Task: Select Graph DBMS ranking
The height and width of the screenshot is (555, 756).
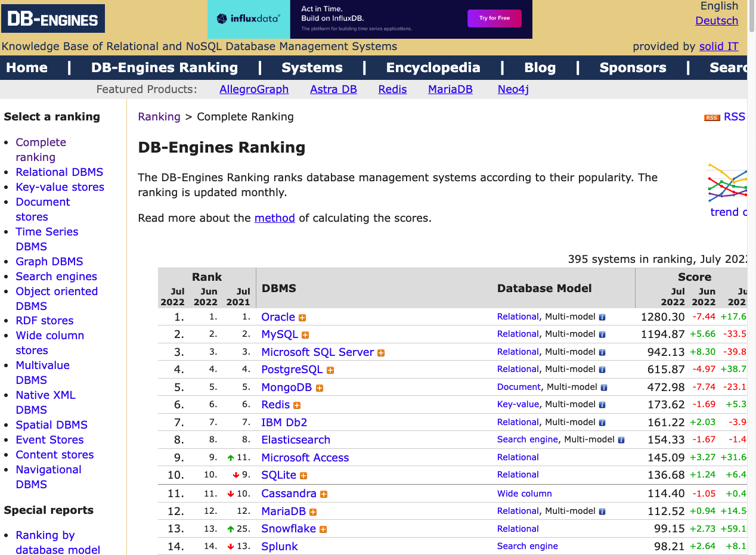Action: 49,262
